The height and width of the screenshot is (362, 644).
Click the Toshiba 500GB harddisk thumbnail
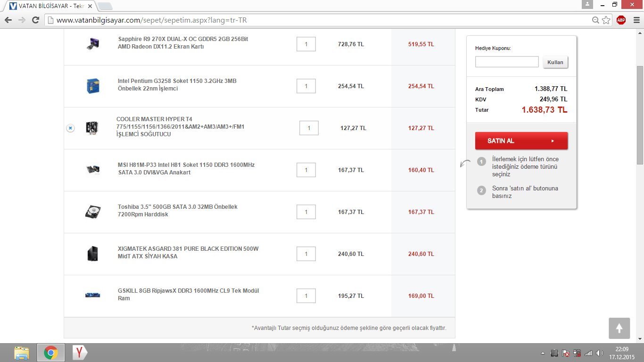tap(92, 212)
